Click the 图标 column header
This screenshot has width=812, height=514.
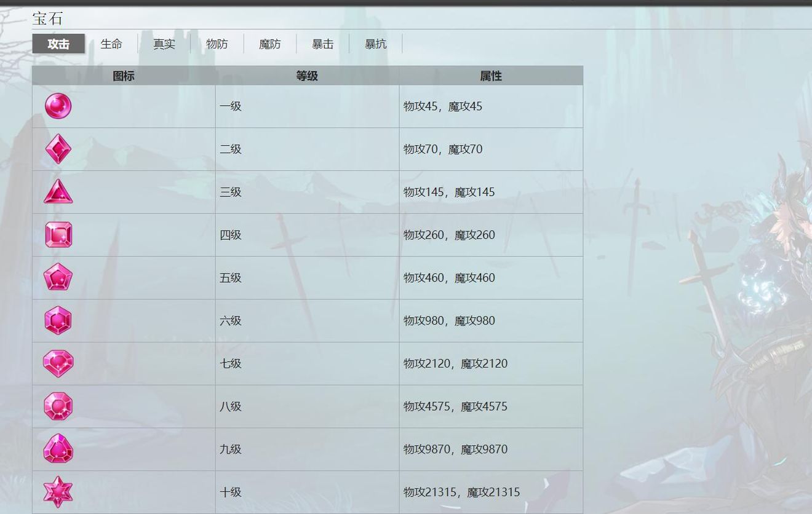click(124, 76)
